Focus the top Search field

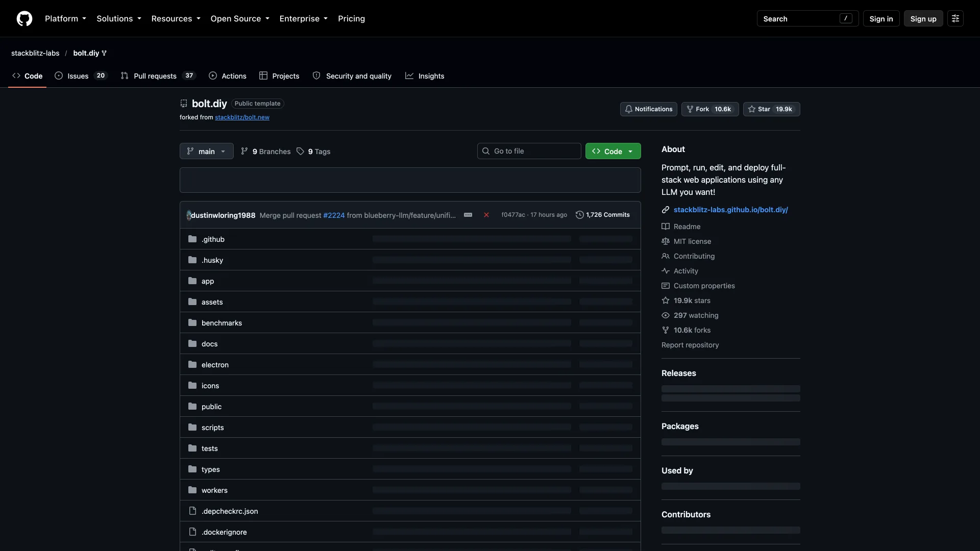pos(807,19)
